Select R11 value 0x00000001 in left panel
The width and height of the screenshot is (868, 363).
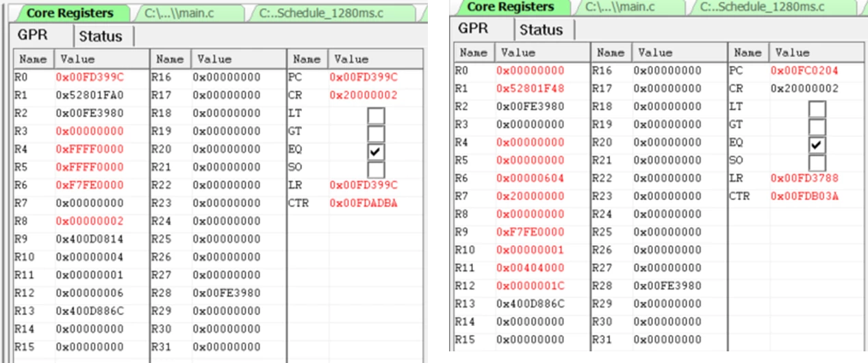90,275
